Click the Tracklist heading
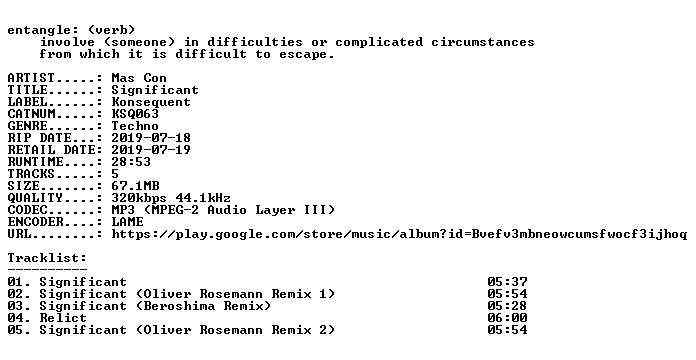This screenshot has height=360, width=696. [x=47, y=258]
